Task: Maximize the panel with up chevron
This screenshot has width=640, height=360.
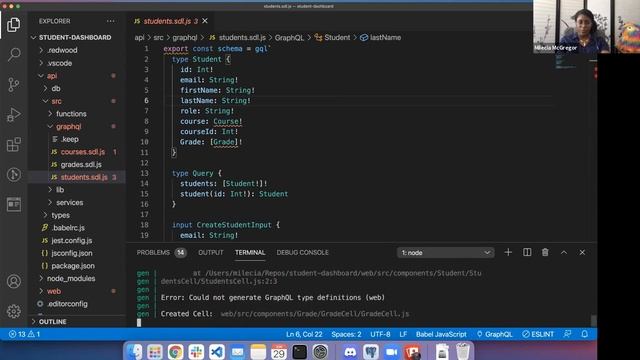Action: click(564, 252)
